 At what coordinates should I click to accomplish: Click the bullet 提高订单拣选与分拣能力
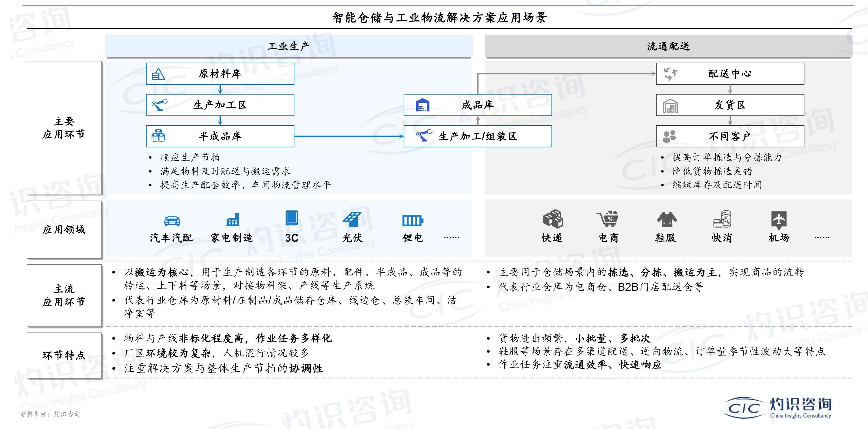(727, 157)
